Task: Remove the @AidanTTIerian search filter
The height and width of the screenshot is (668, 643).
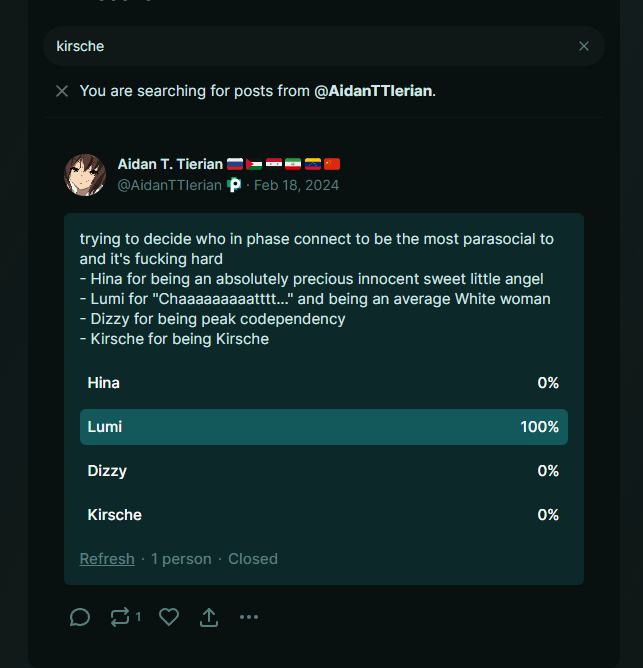Action: pos(62,91)
